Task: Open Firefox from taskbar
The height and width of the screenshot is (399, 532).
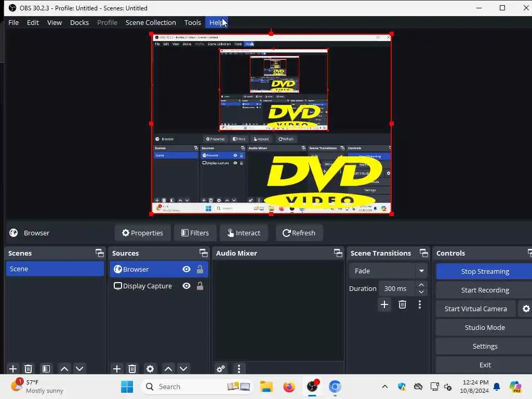Action: point(289,387)
